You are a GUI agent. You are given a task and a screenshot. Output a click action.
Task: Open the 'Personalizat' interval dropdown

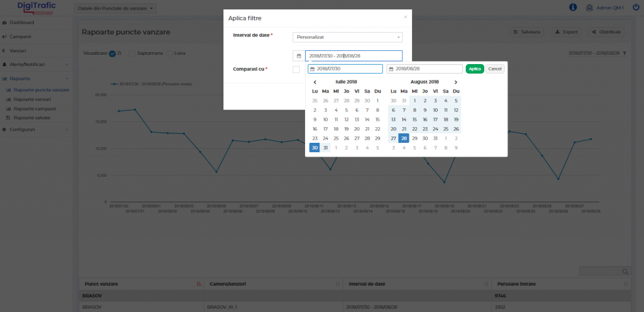pos(348,37)
